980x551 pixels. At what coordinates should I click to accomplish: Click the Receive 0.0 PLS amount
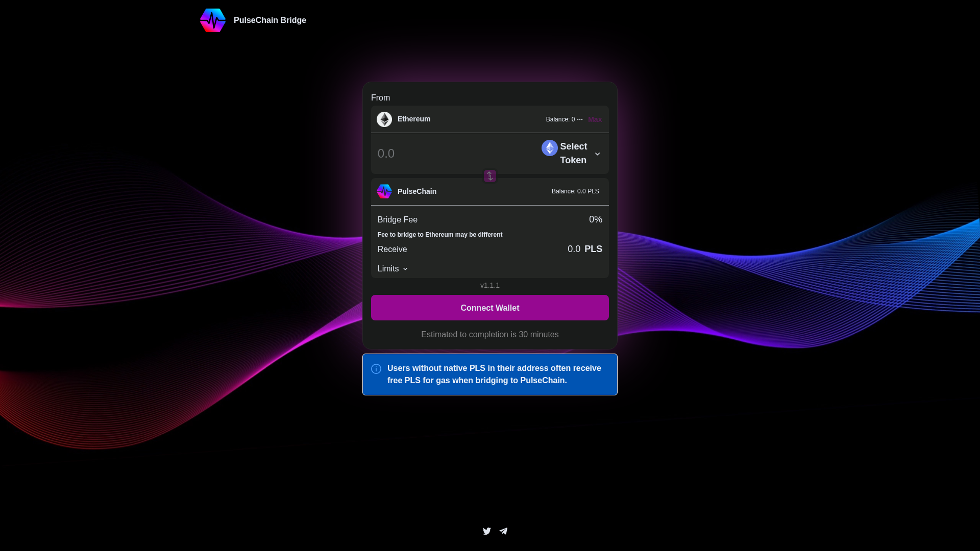[584, 249]
